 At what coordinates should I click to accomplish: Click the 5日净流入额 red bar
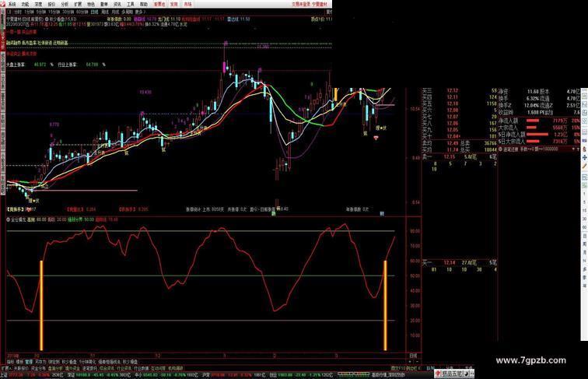coord(537,135)
